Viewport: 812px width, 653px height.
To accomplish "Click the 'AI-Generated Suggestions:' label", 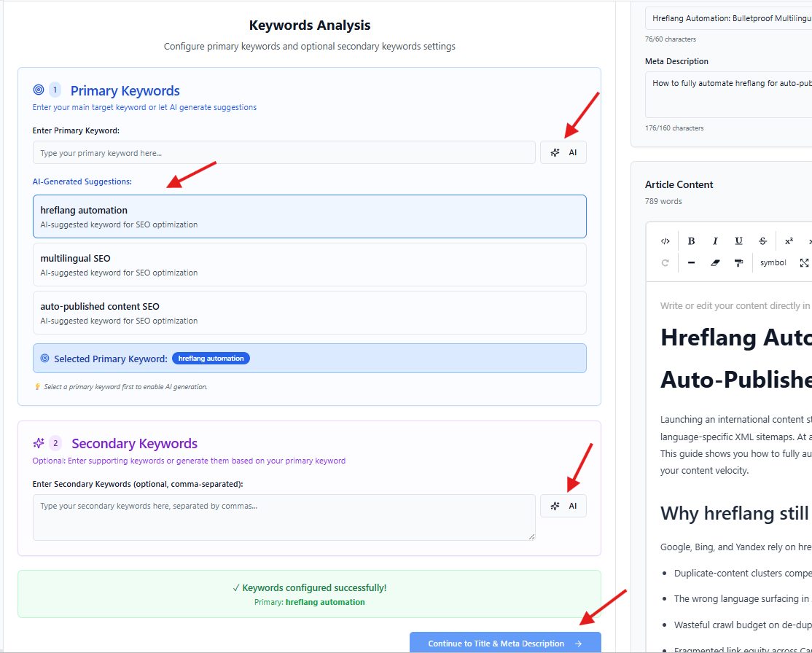I will (x=82, y=181).
